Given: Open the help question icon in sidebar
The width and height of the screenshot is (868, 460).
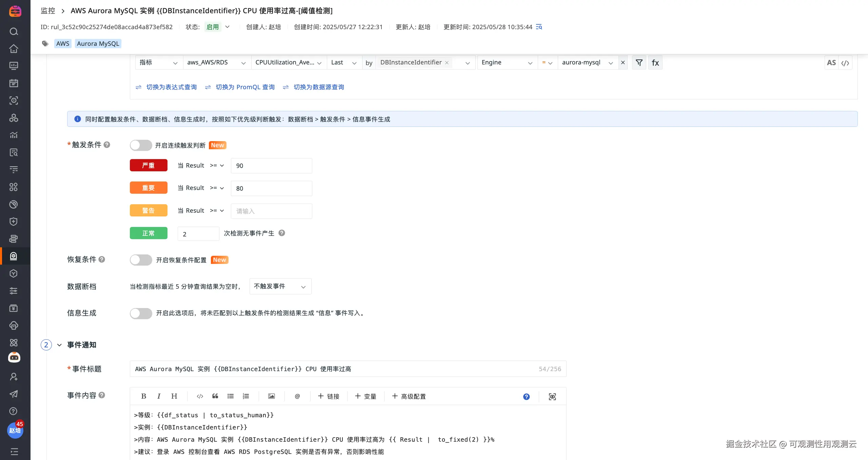Looking at the screenshot, I should 14,411.
